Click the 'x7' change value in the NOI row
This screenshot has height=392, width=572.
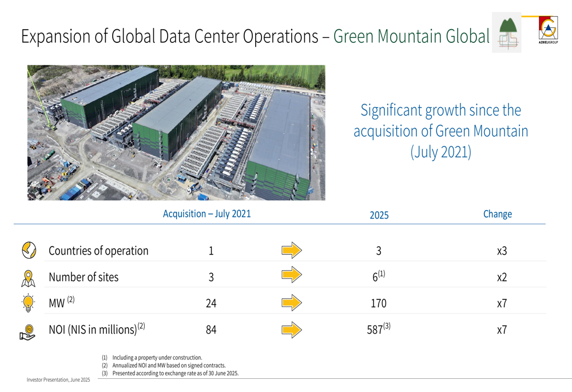pos(502,330)
